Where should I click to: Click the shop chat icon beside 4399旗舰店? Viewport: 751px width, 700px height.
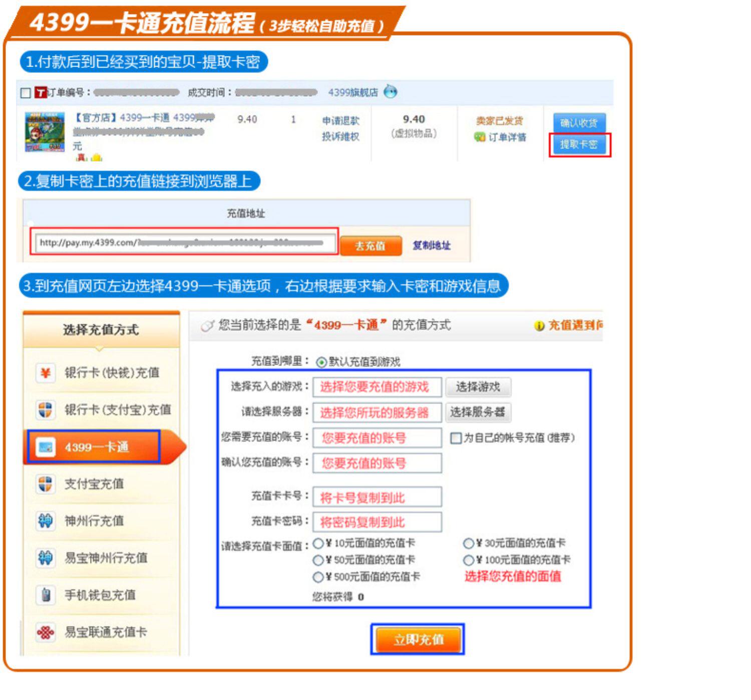[391, 92]
